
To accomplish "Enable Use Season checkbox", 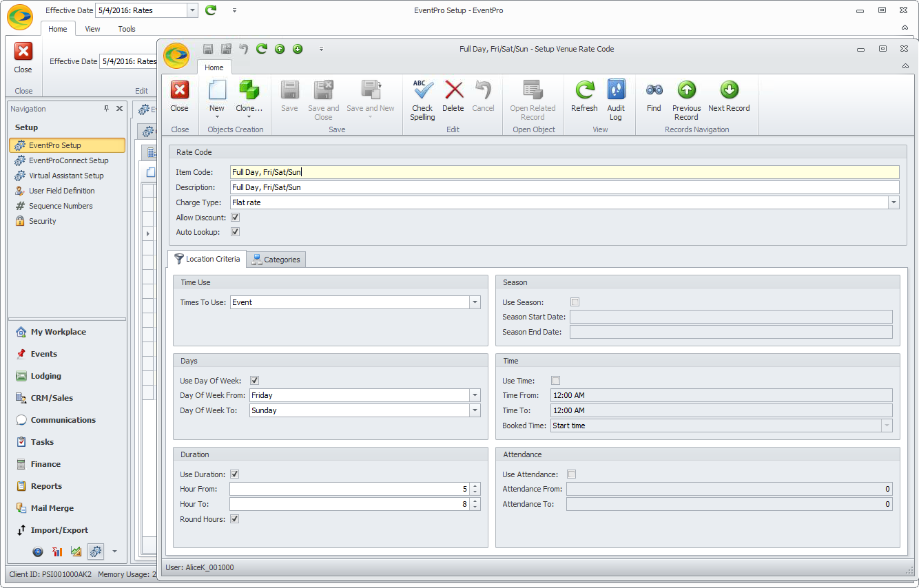I will tap(575, 302).
